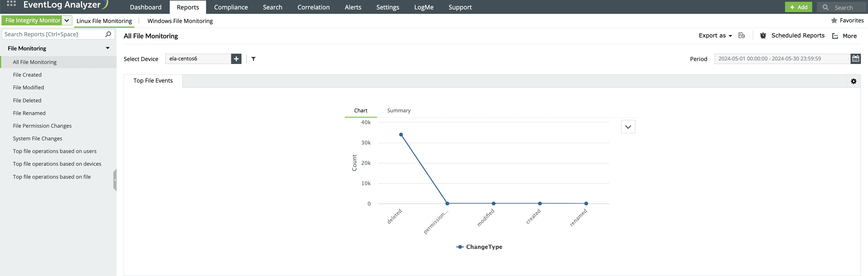Screen dimensions: 868x276
Task: Click the device filter funnel icon
Action: tap(253, 59)
